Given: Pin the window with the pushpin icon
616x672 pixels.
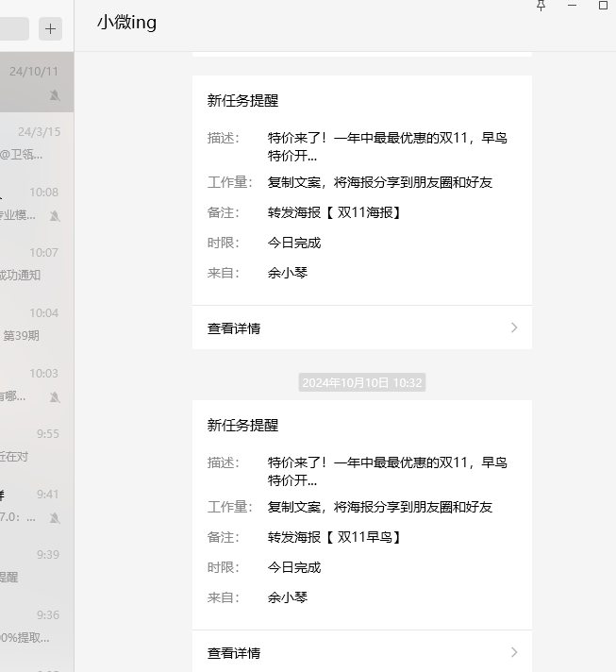Looking at the screenshot, I should pos(541,6).
